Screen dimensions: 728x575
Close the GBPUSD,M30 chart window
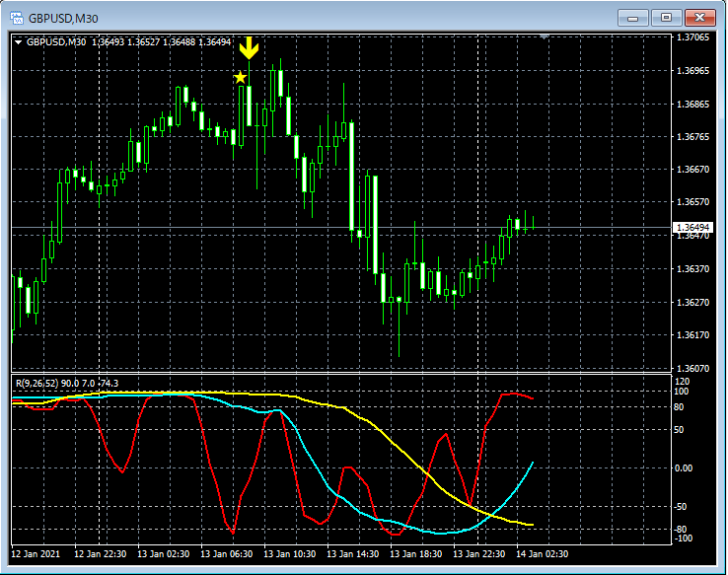(700, 17)
